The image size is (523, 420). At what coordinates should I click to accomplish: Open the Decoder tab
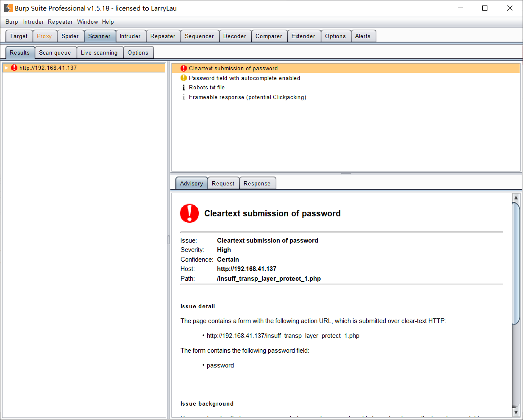[x=235, y=36]
